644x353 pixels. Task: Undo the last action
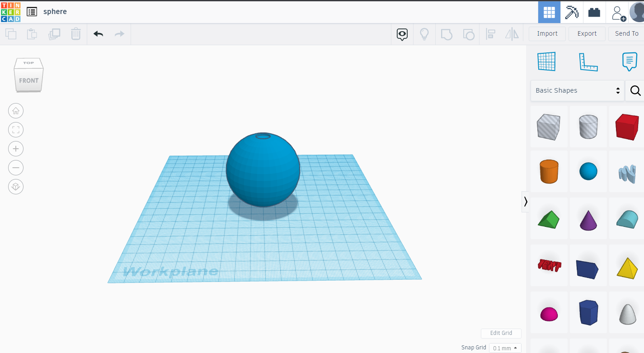click(x=99, y=34)
